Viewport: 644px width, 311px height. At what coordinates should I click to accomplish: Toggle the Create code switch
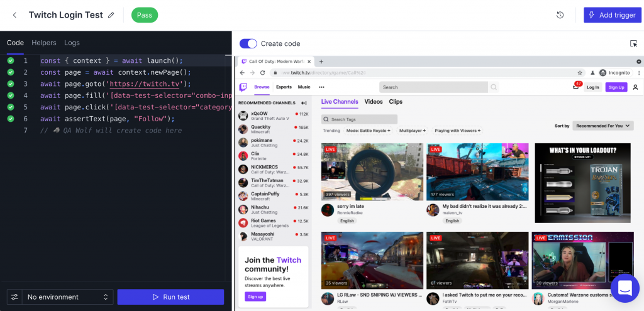pyautogui.click(x=248, y=43)
